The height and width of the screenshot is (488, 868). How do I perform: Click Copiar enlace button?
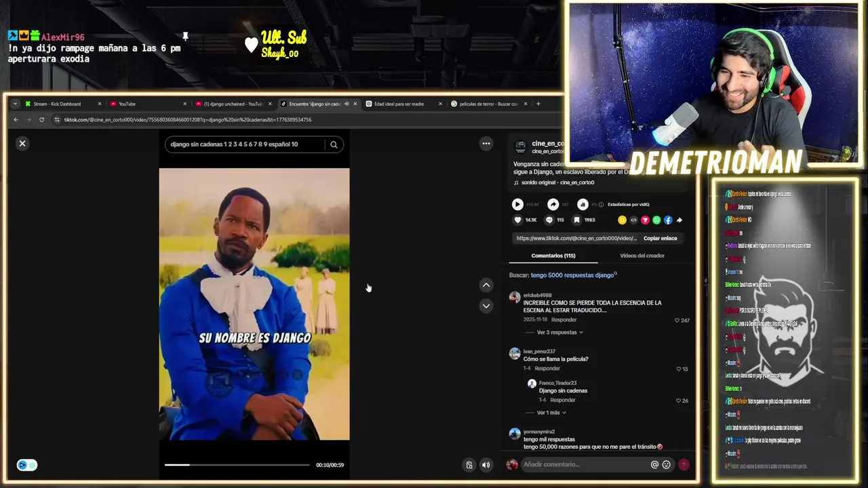click(x=660, y=239)
